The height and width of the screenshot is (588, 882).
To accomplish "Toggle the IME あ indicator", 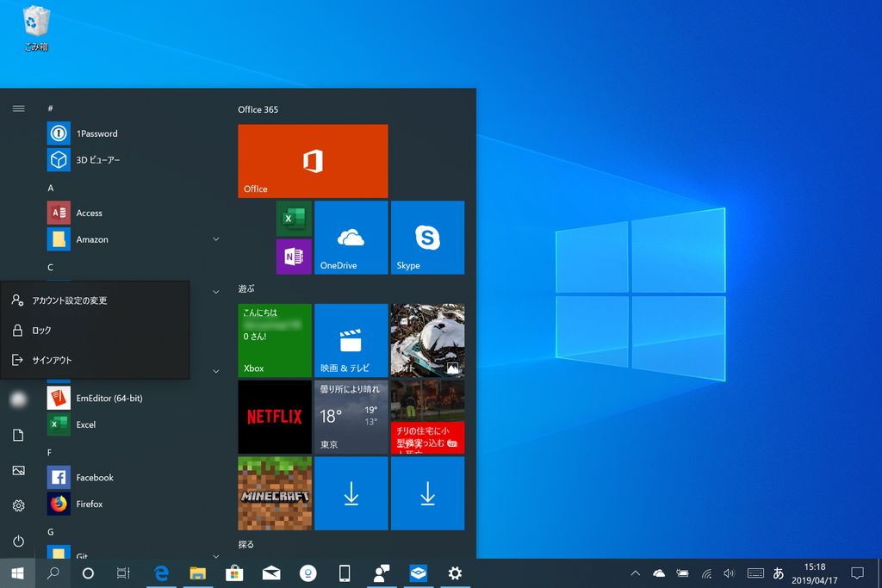I will click(779, 573).
